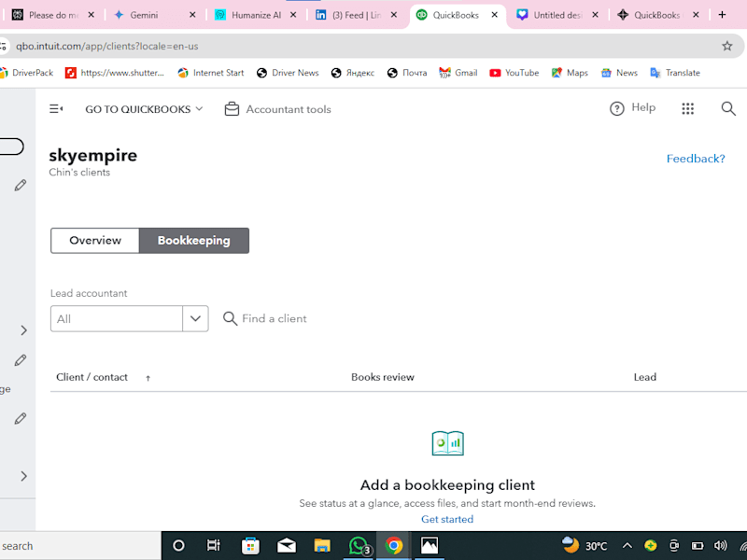The width and height of the screenshot is (747, 560).
Task: Click the Find a client magnifier icon
Action: click(x=230, y=318)
